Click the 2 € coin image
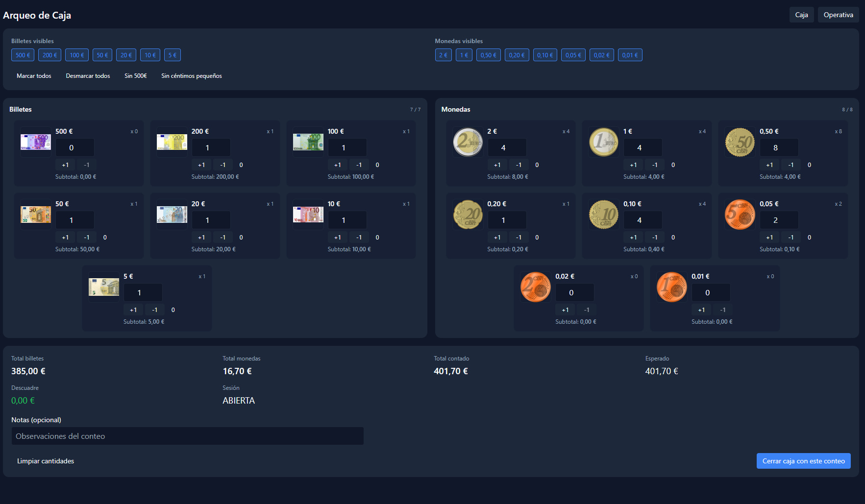Image resolution: width=865 pixels, height=504 pixels. (x=468, y=142)
